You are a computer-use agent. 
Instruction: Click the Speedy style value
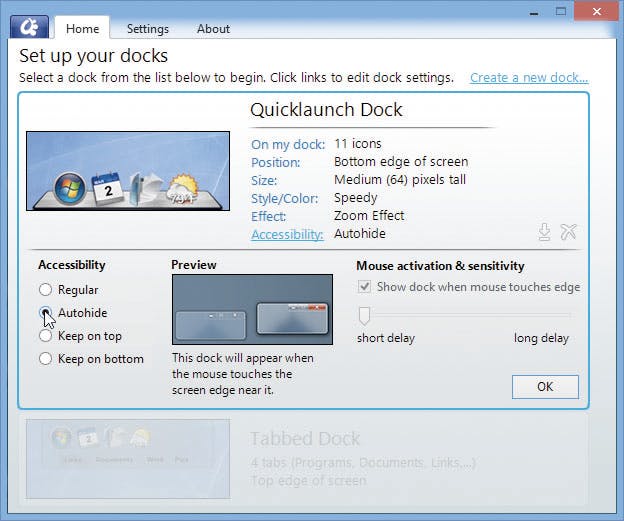click(355, 198)
